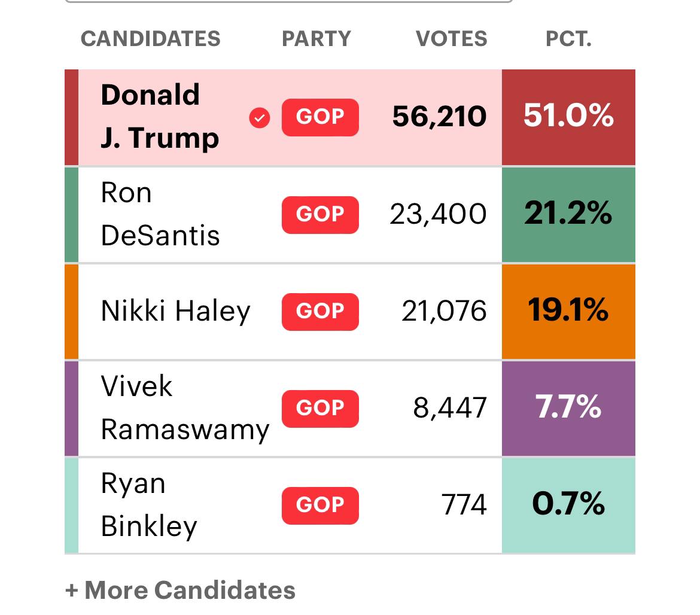Image resolution: width=700 pixels, height=615 pixels.
Task: Select the Donald J. Trump name
Action: (x=160, y=117)
